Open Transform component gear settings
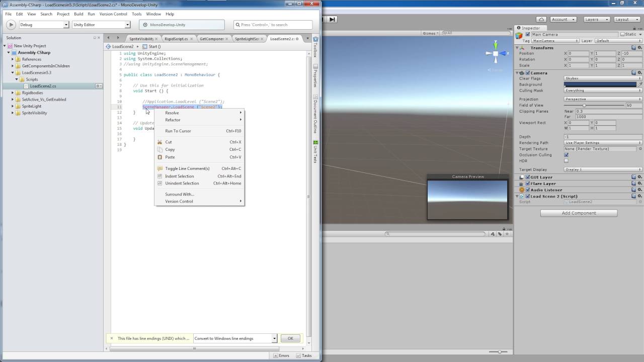 (x=639, y=48)
